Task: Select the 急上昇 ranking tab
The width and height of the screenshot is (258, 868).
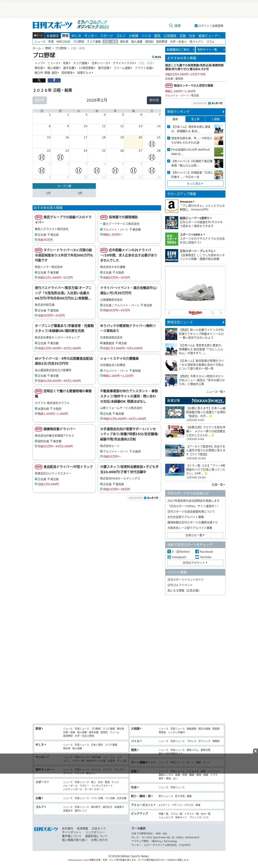Action: (195, 119)
